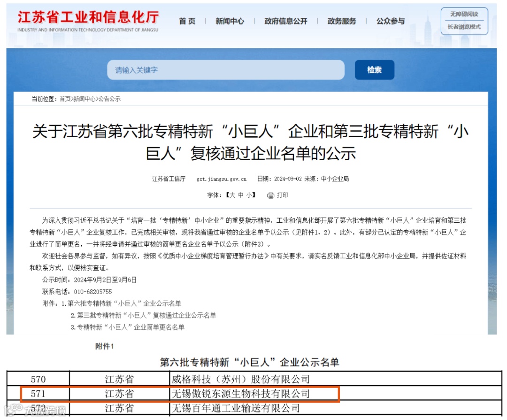The image size is (507, 420).
Task: Switch to 长者浏览模式 elder mode
Action: click(464, 27)
